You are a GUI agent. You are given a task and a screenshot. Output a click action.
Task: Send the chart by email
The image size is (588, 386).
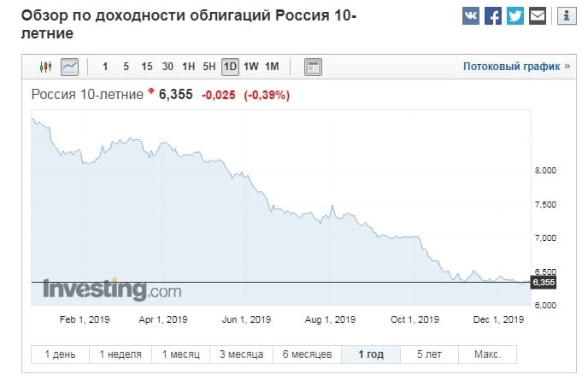[537, 15]
